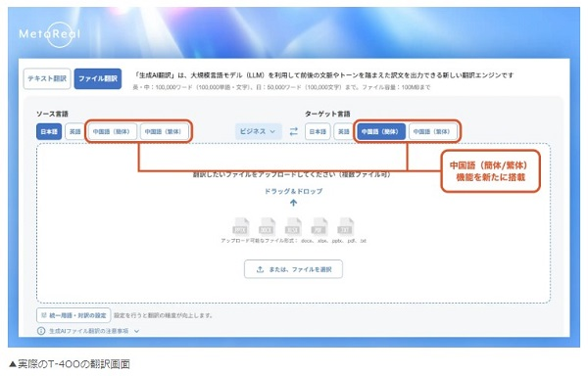588x376 pixels.
Task: Open the 生成AIファイル翻訳の注意事項 link
Action: [x=89, y=331]
